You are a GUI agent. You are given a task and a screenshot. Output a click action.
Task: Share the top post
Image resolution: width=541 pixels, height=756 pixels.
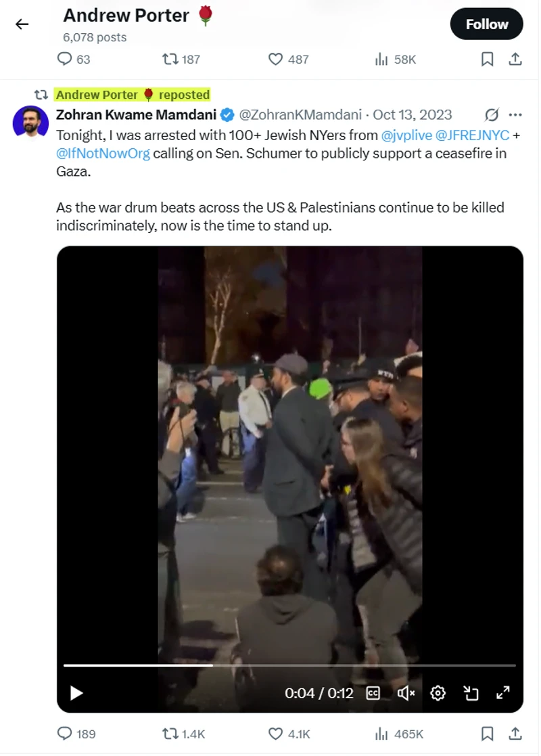point(515,60)
